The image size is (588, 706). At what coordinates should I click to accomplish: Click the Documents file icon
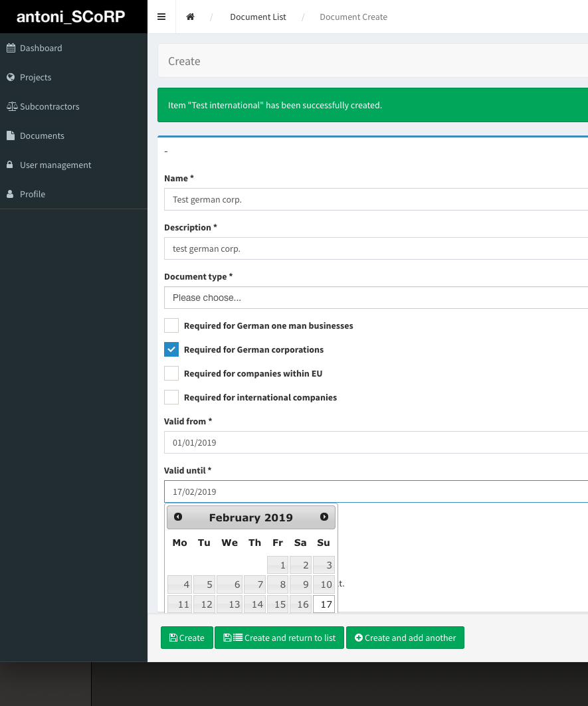10,135
